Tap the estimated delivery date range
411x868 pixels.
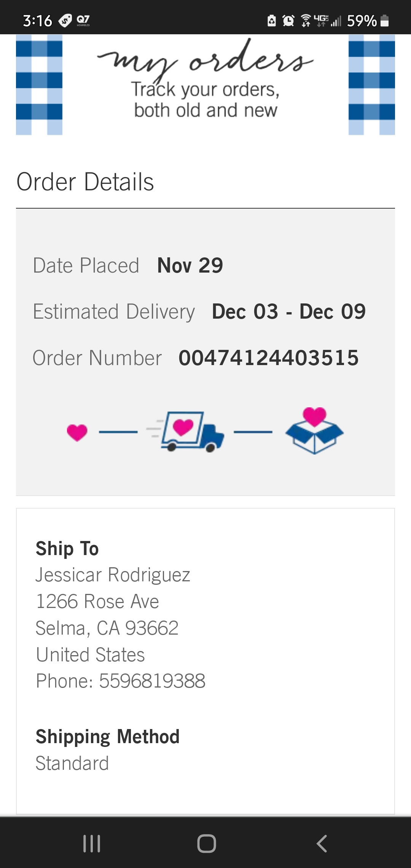[x=288, y=311]
